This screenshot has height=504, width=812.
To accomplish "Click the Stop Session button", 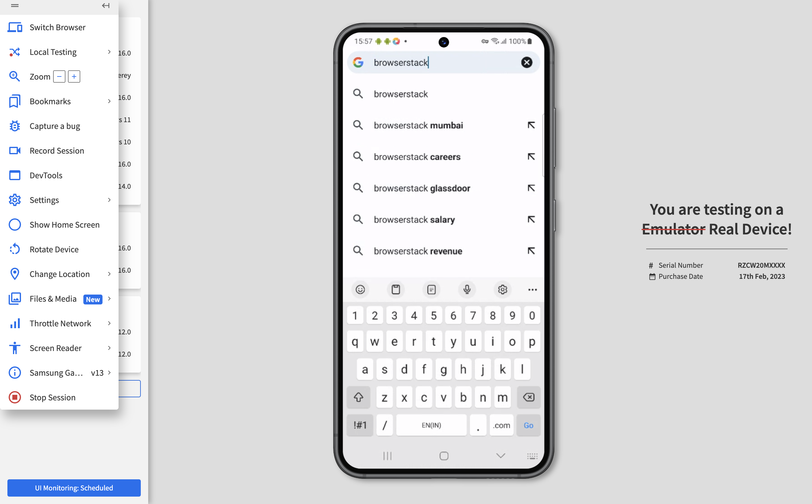I will [52, 397].
